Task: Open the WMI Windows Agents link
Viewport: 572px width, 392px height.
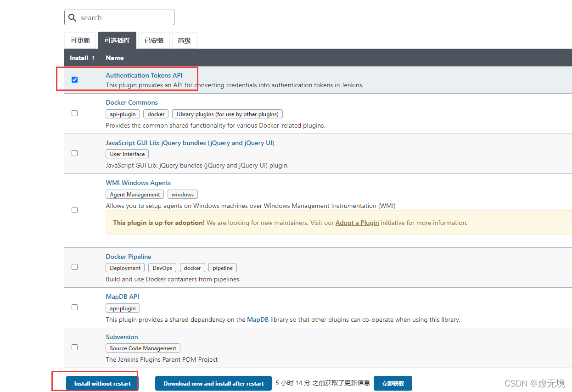Action: pyautogui.click(x=138, y=183)
